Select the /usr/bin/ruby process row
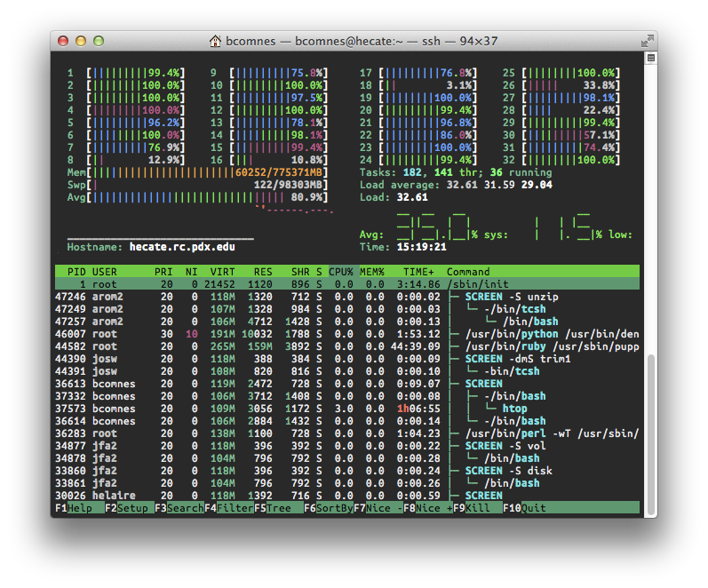 [347, 346]
